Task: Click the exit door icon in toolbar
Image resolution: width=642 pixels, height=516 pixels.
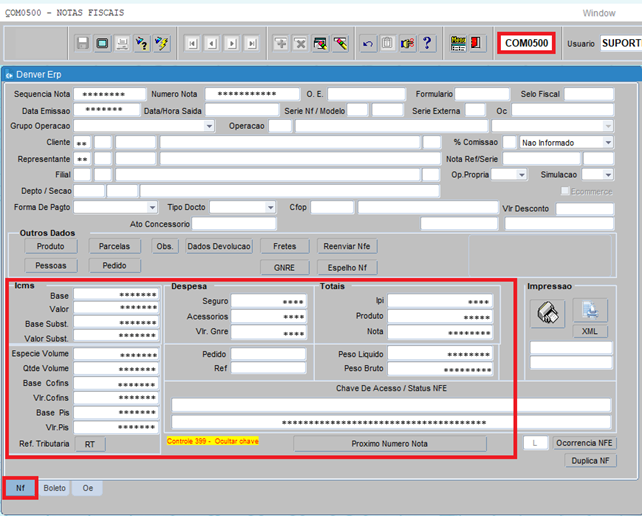Action: 477,44
